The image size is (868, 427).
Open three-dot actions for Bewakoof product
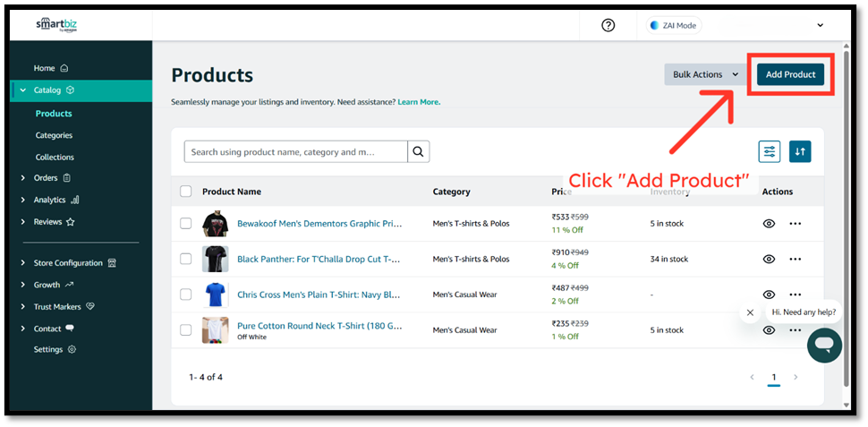click(x=796, y=223)
